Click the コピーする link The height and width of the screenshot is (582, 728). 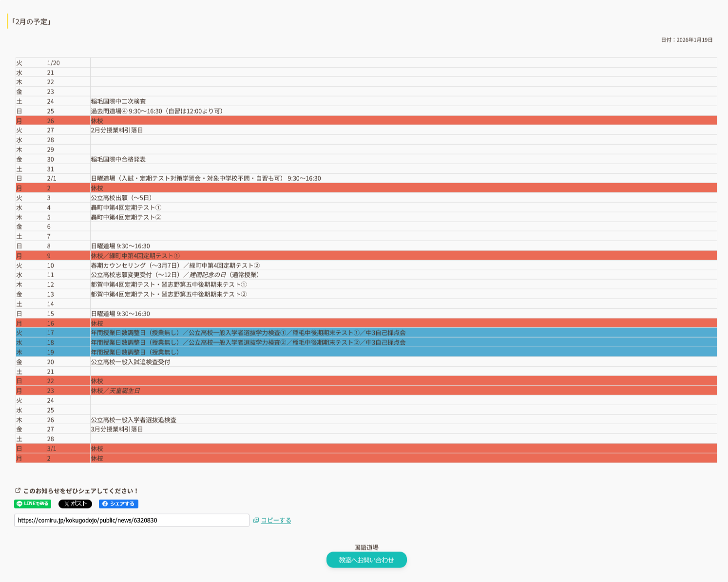click(x=276, y=520)
